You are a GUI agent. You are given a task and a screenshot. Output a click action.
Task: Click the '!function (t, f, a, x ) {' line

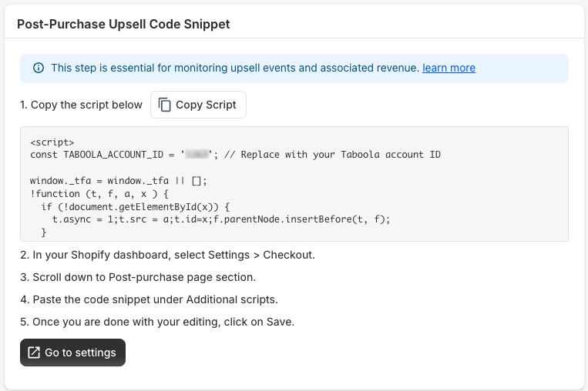[x=99, y=194]
